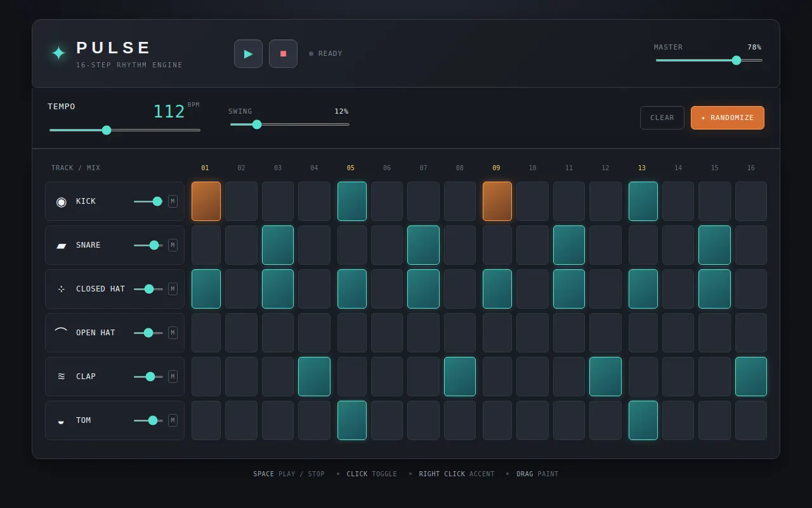
Task: Disable the Clap pad on step 04
Action: pyautogui.click(x=314, y=377)
